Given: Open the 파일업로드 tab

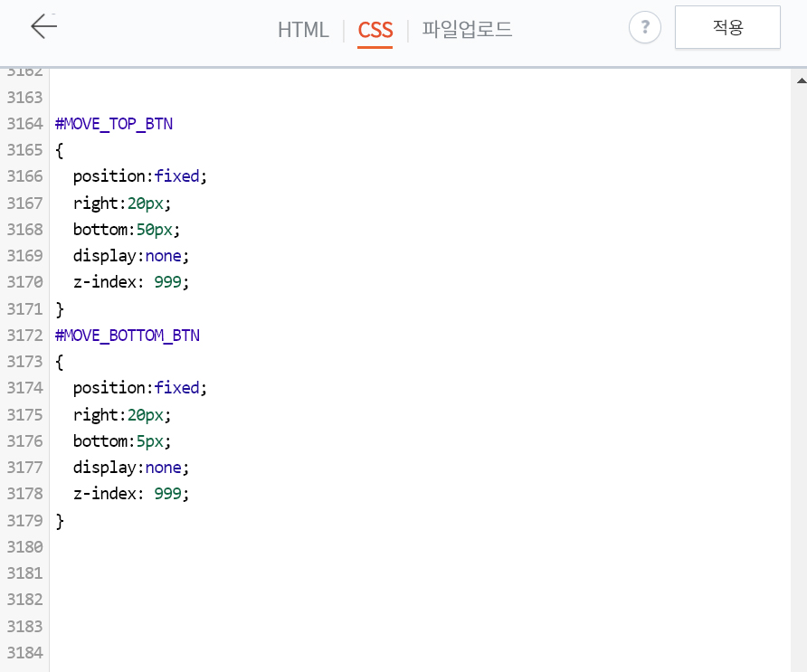Looking at the screenshot, I should [467, 29].
